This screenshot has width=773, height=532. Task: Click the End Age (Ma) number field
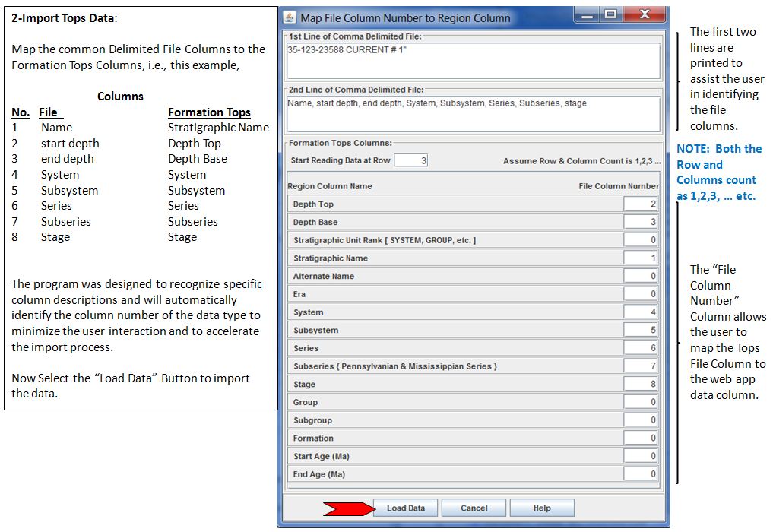[641, 473]
